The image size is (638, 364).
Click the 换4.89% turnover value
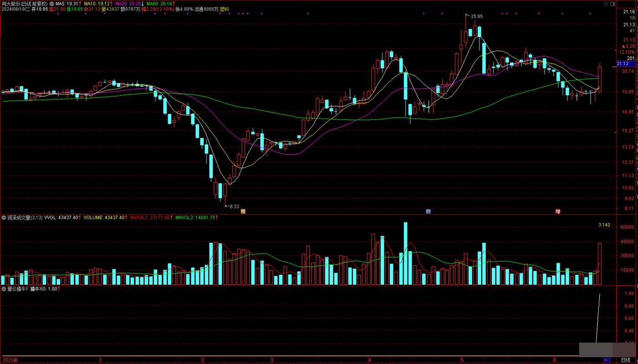pyautogui.click(x=184, y=9)
